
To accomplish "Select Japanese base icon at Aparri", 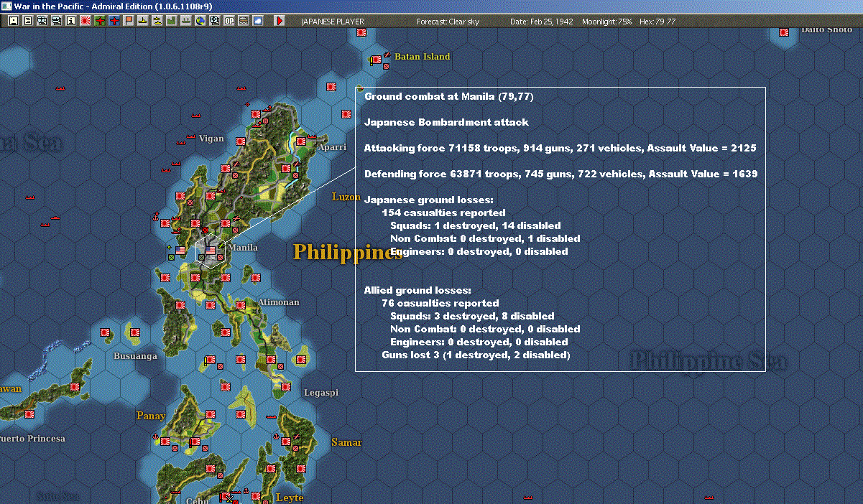I will click(301, 141).
